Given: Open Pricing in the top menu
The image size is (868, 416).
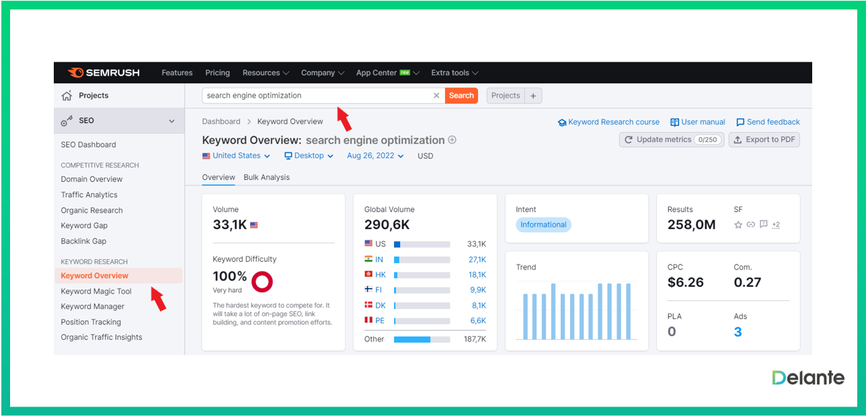Looking at the screenshot, I should click(x=217, y=73).
